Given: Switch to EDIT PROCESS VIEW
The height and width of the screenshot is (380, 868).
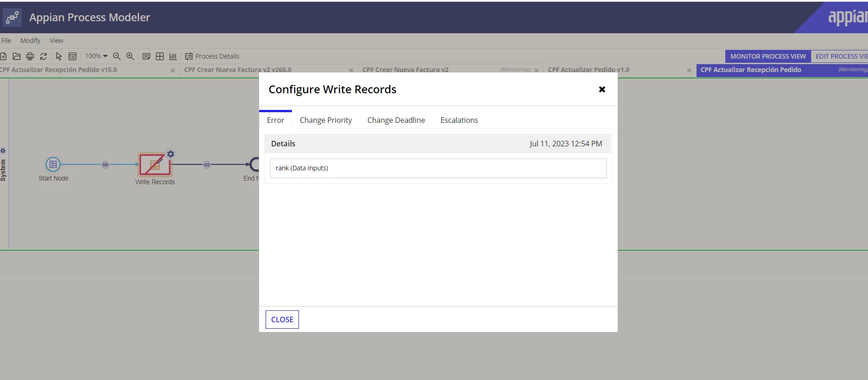Looking at the screenshot, I should pos(841,56).
